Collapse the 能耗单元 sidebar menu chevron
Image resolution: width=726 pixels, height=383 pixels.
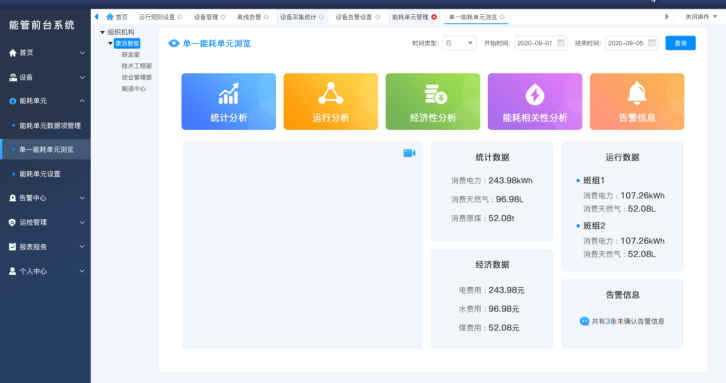(x=82, y=101)
